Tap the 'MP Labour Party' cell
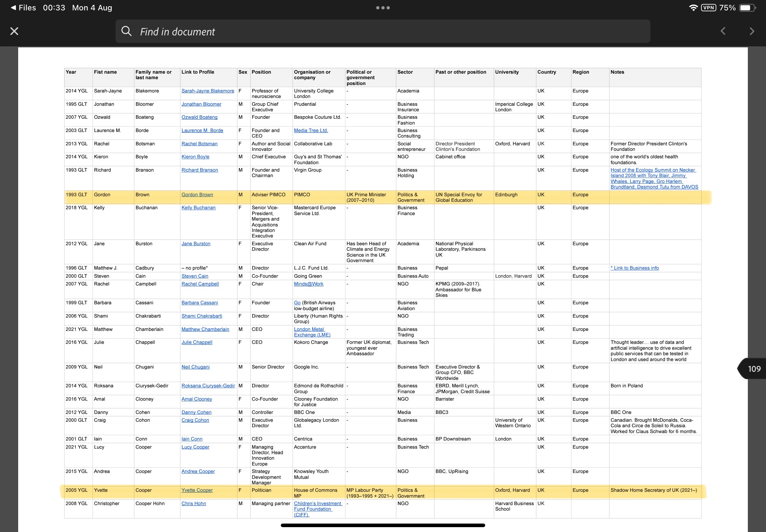Screen dimensions: 766x532 point(370,493)
